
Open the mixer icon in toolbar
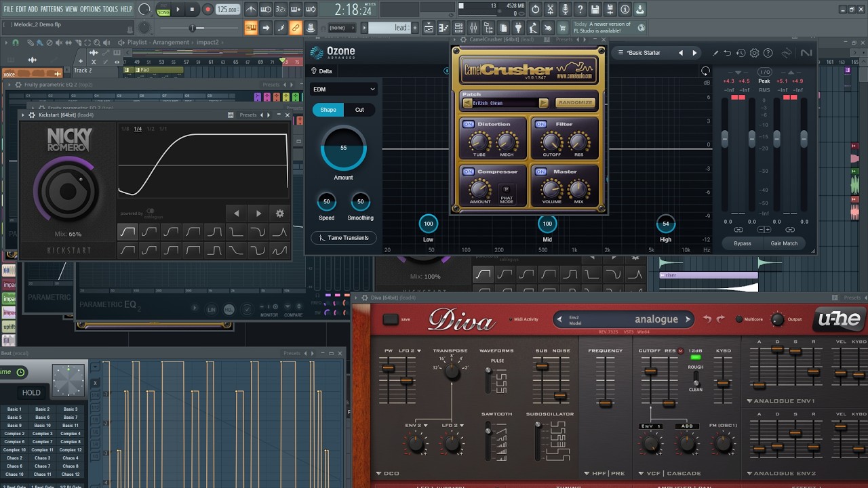click(473, 28)
